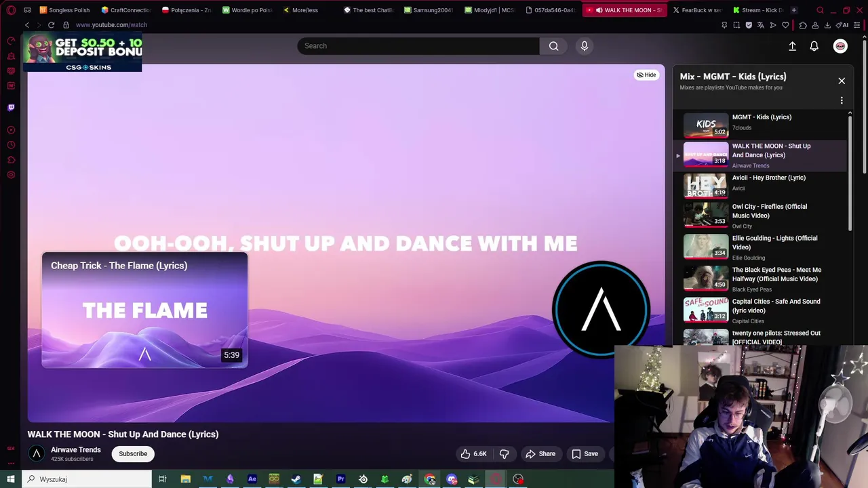Click the tab search magnifier icon
Image resolution: width=868 pixels, height=488 pixels.
click(820, 10)
